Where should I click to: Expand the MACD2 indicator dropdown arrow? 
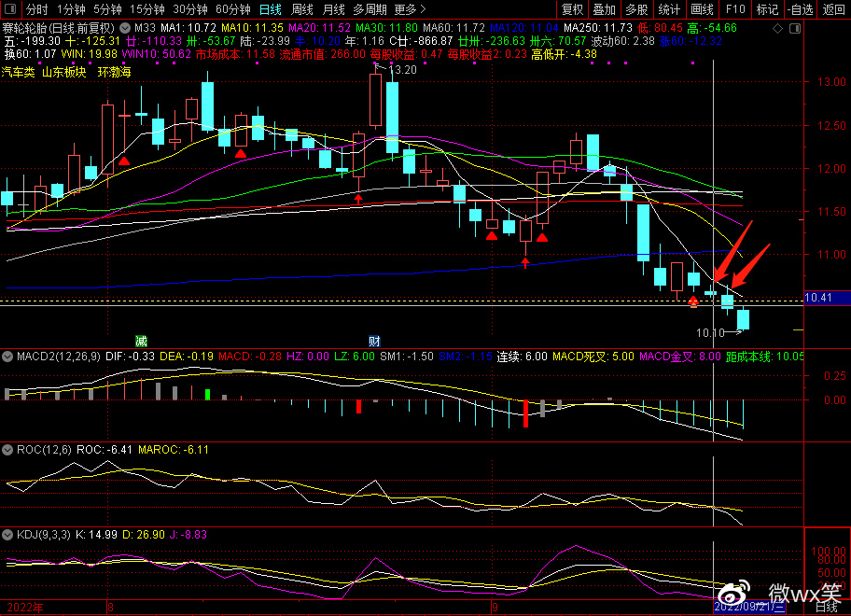tap(7, 356)
